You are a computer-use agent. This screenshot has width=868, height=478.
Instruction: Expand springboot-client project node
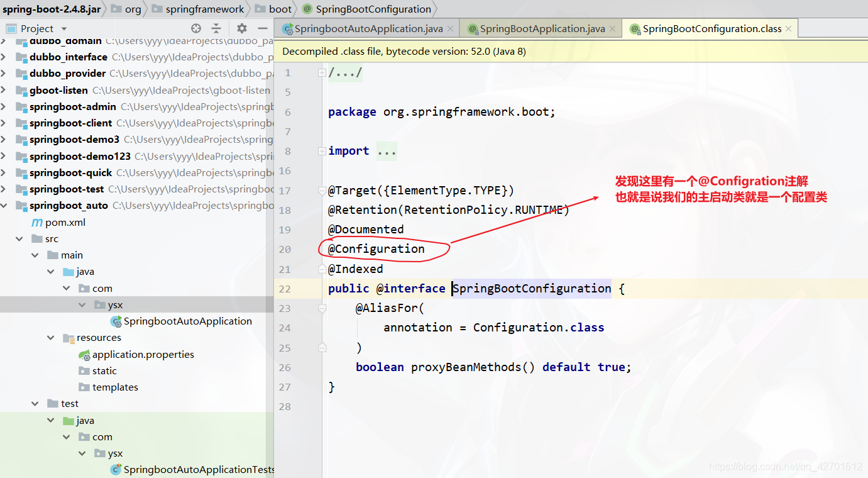pyautogui.click(x=4, y=123)
